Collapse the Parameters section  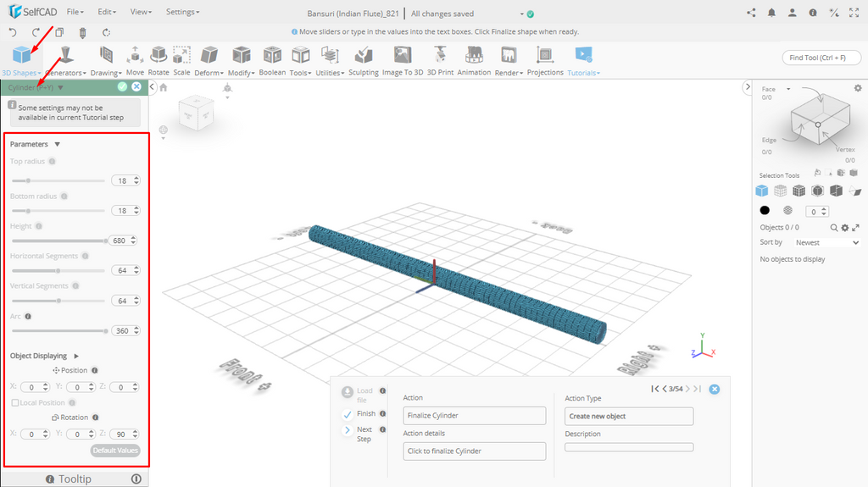point(57,144)
